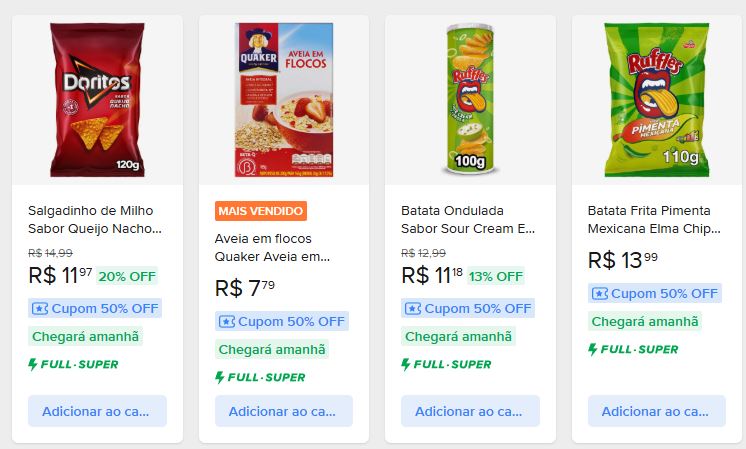746x449 pixels.
Task: Open the Ruffles Sour Cream tube image
Action: coord(470,100)
